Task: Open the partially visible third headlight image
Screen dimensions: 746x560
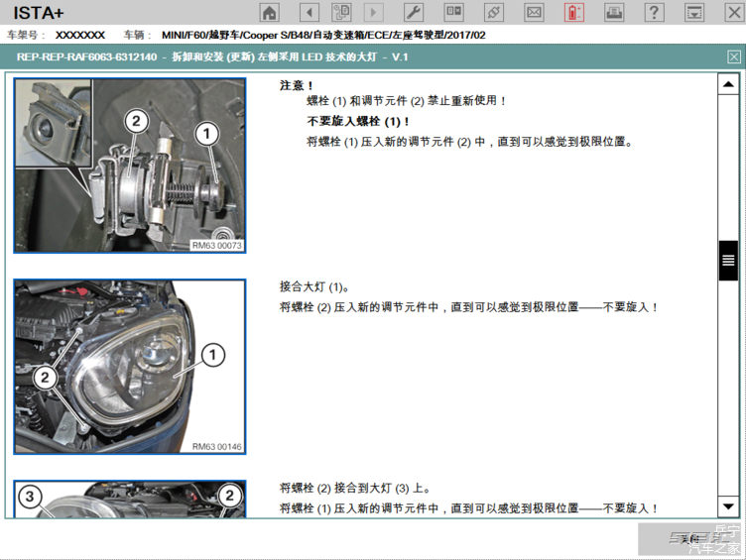Action: click(130, 499)
